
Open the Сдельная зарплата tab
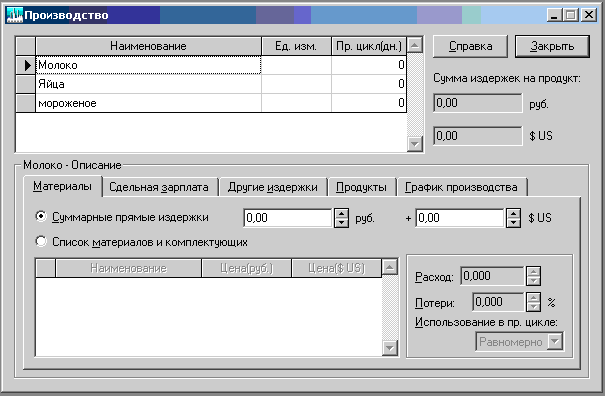tap(159, 188)
